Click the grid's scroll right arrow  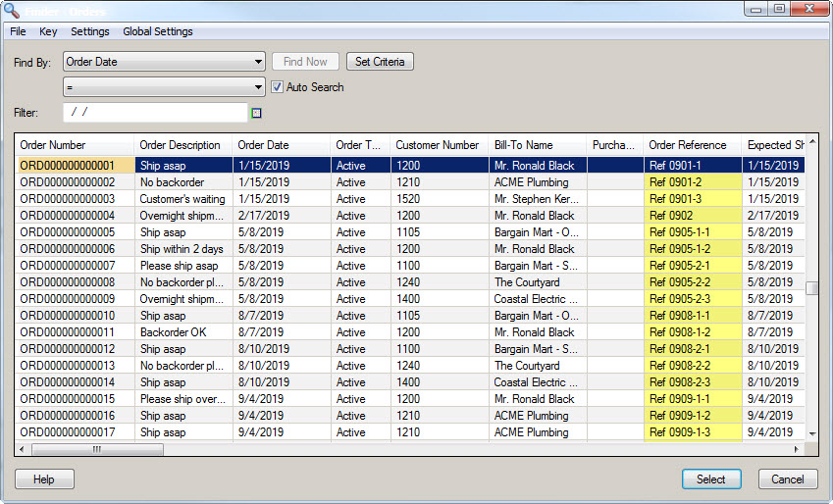tap(796, 449)
